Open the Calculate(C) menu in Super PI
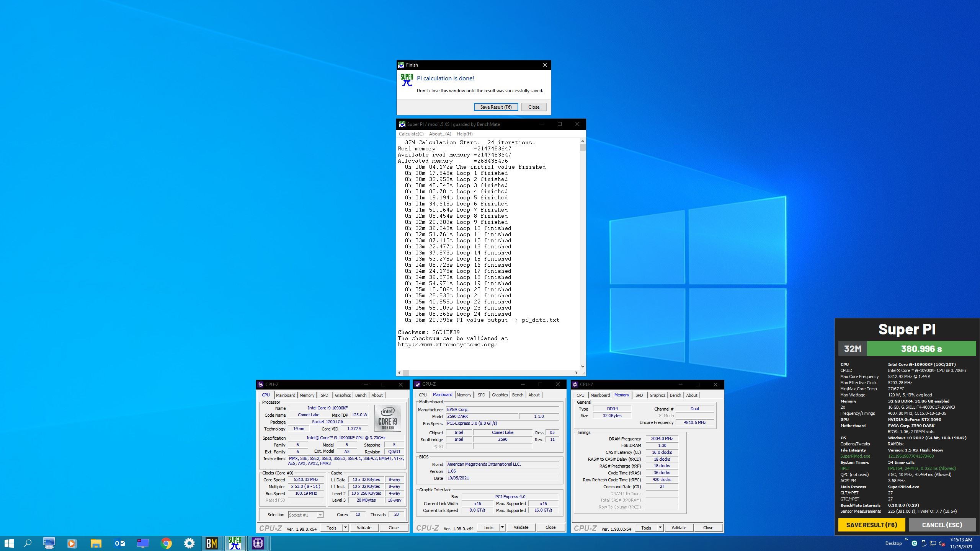The height and width of the screenshot is (551, 980). (411, 134)
